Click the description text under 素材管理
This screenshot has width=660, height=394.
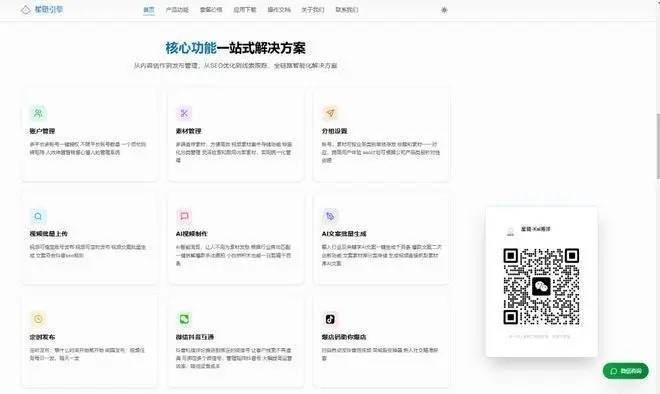point(234,152)
